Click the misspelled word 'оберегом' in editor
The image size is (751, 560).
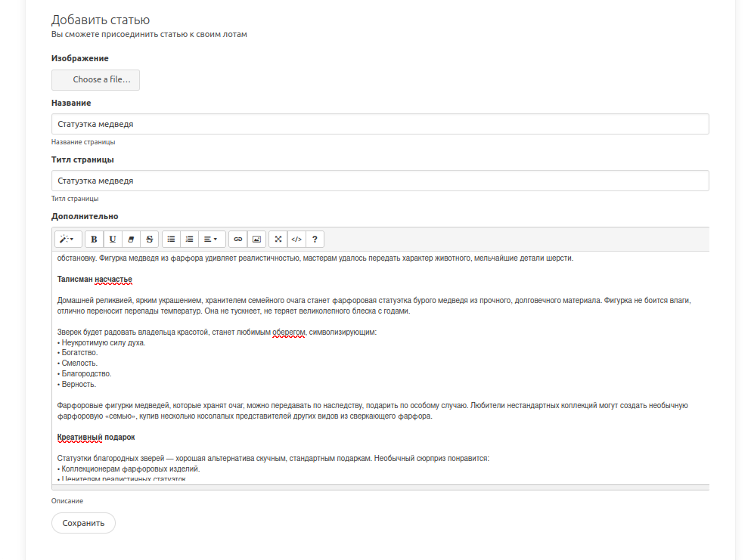tap(288, 333)
